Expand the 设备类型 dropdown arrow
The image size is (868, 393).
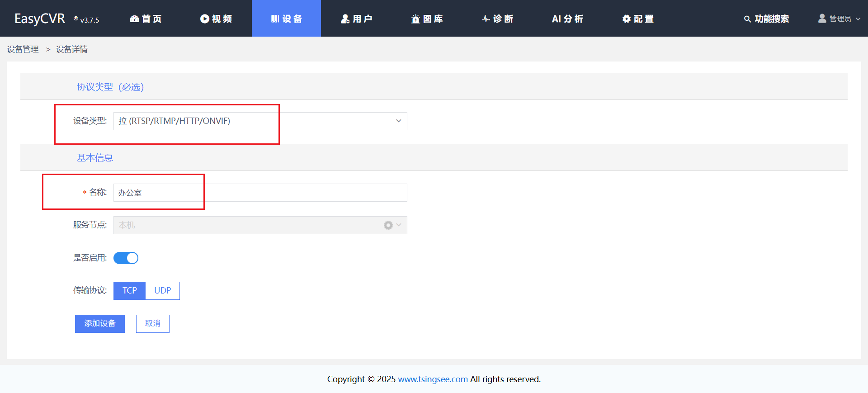click(398, 121)
